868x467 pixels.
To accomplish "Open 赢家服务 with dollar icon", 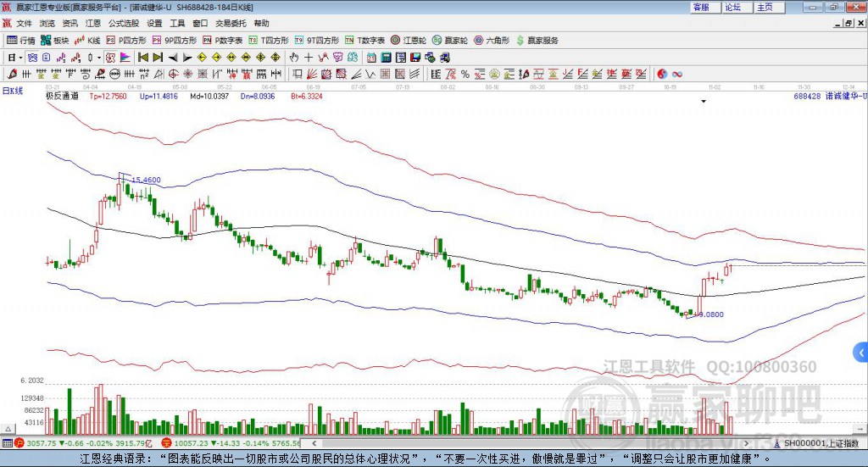I will click(x=537, y=41).
